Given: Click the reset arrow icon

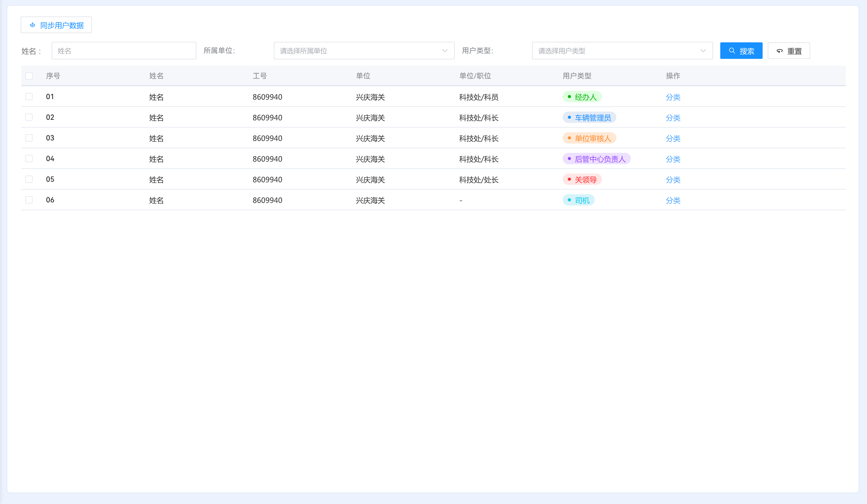Looking at the screenshot, I should [x=780, y=51].
